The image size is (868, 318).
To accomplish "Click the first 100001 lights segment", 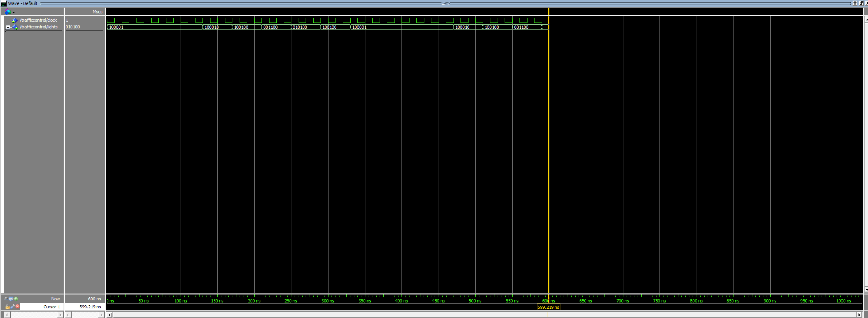I will [x=155, y=27].
